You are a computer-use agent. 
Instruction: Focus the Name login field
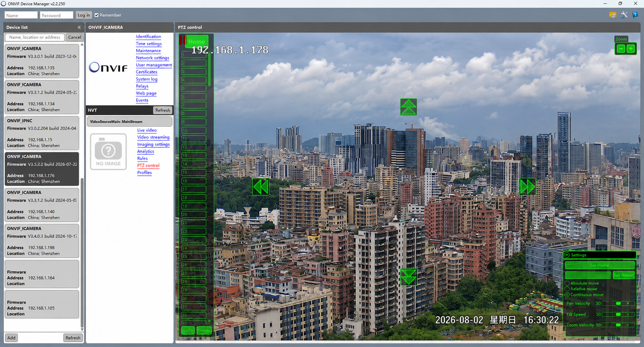coord(21,15)
